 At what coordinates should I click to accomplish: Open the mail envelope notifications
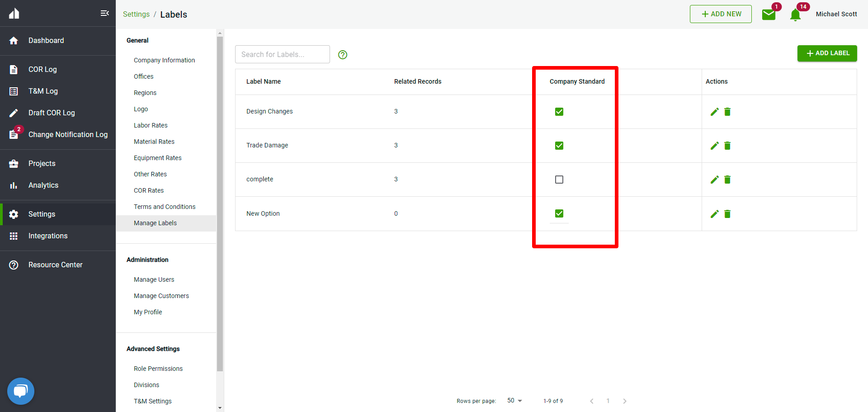[x=769, y=14]
